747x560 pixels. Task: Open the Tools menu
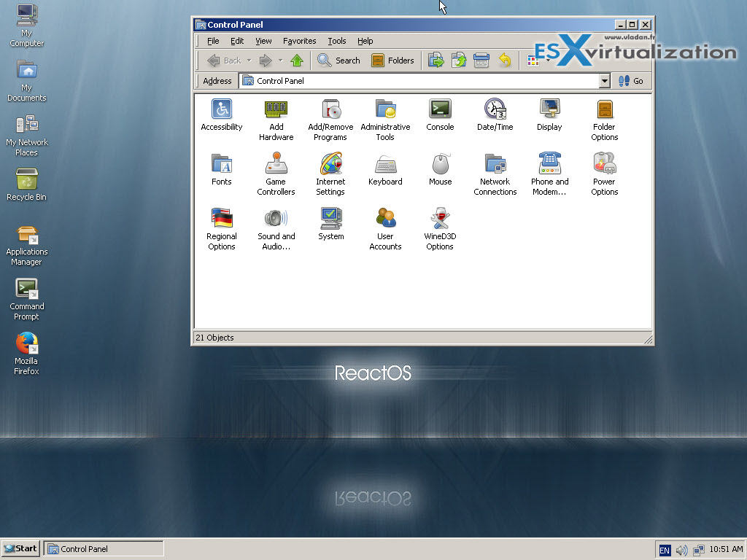pos(337,41)
